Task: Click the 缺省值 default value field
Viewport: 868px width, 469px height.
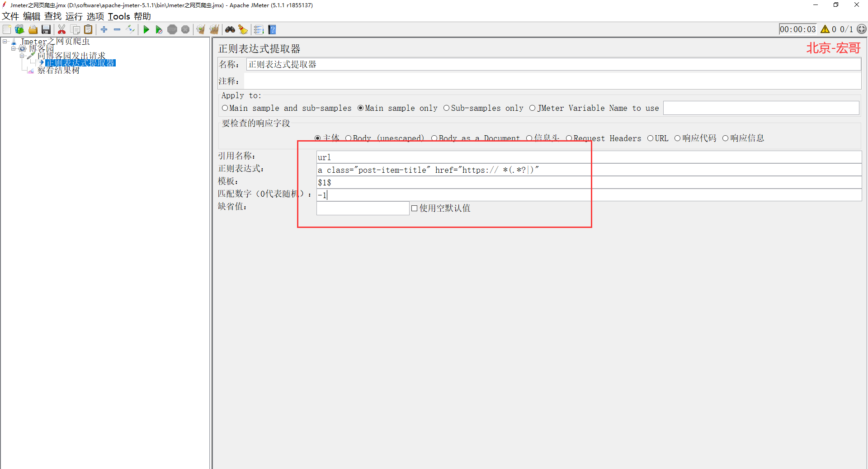Action: [x=363, y=208]
